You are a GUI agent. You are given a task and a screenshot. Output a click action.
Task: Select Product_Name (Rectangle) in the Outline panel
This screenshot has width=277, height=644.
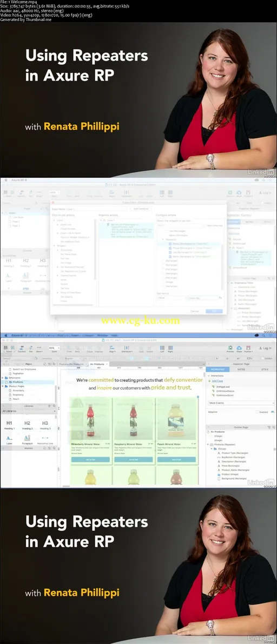point(235,470)
